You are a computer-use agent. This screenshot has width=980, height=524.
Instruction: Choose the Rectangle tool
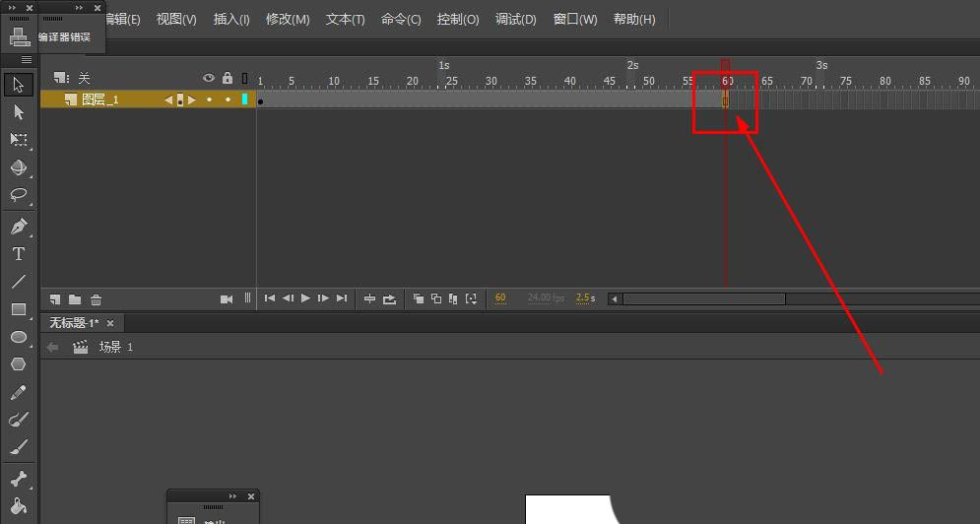[18, 309]
